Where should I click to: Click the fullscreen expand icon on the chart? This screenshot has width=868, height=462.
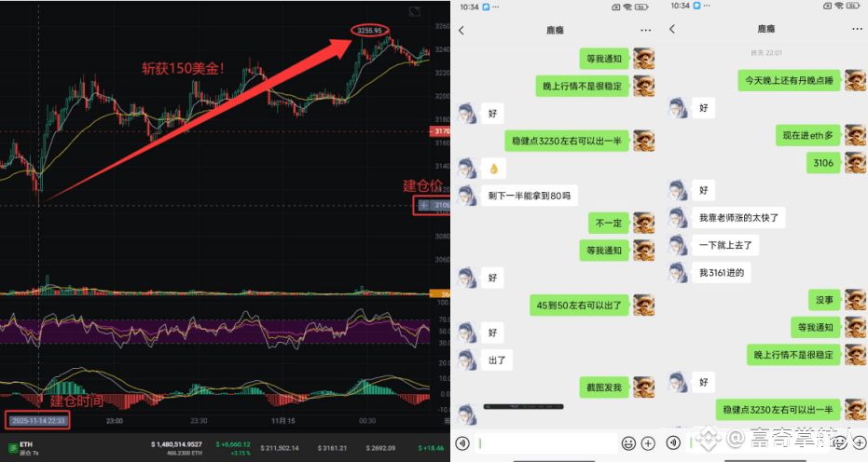(414, 11)
